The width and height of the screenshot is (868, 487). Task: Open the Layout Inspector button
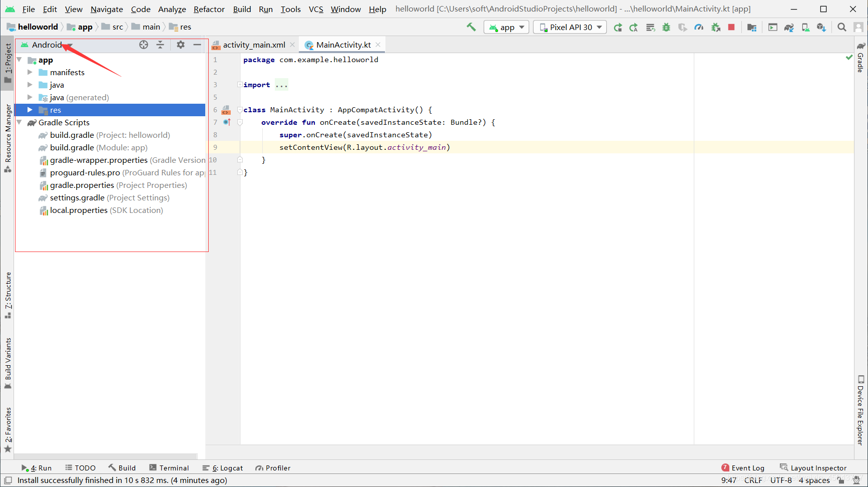813,468
